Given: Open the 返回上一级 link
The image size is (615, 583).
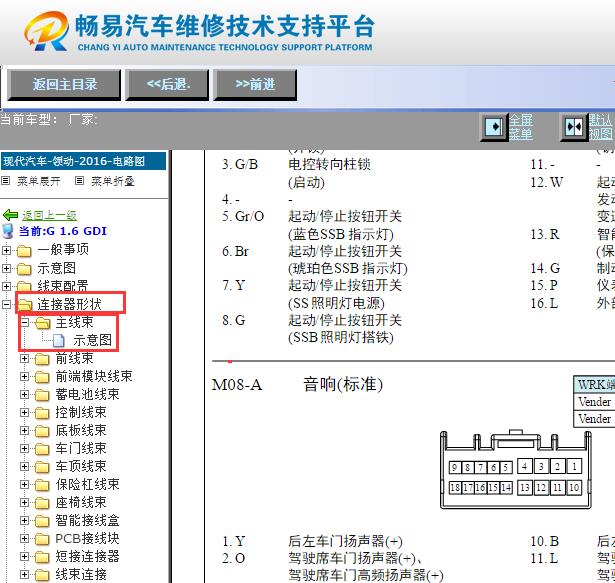Looking at the screenshot, I should (x=49, y=215).
